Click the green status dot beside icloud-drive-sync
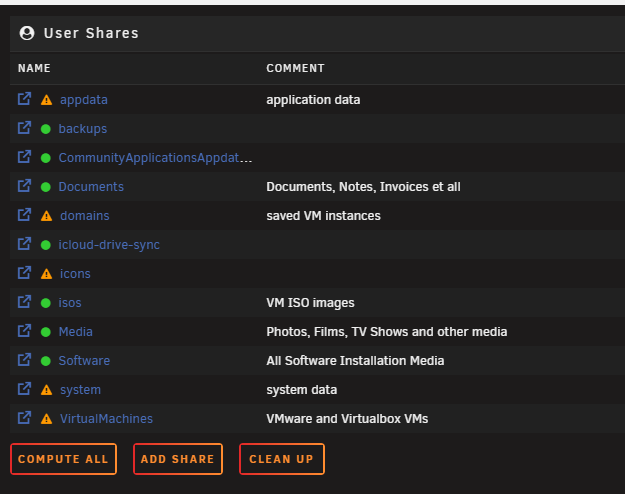Viewport: 625px width, 494px height. point(46,245)
